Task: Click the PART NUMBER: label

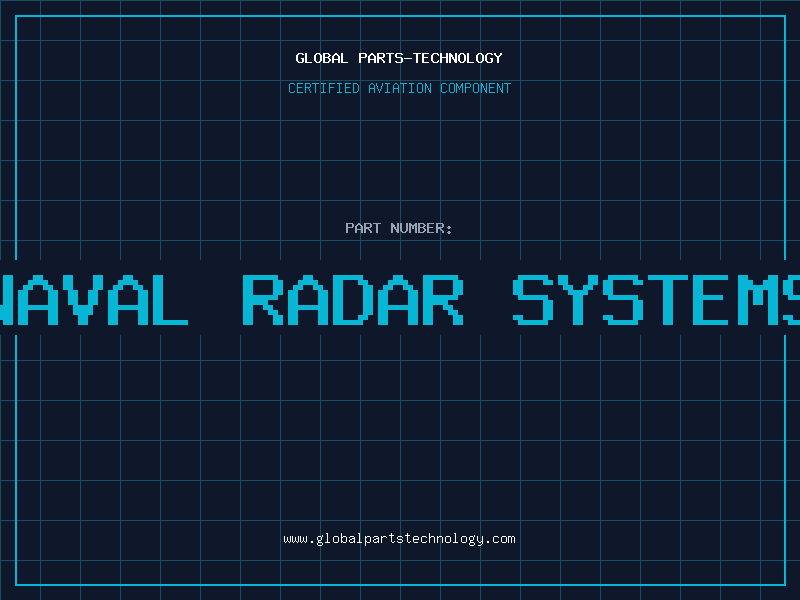Action: pyautogui.click(x=399, y=228)
